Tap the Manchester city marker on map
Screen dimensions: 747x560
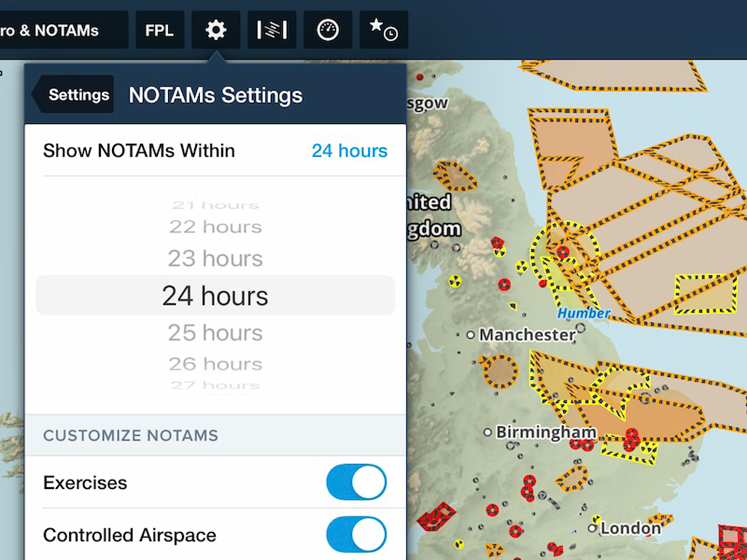coord(470,335)
